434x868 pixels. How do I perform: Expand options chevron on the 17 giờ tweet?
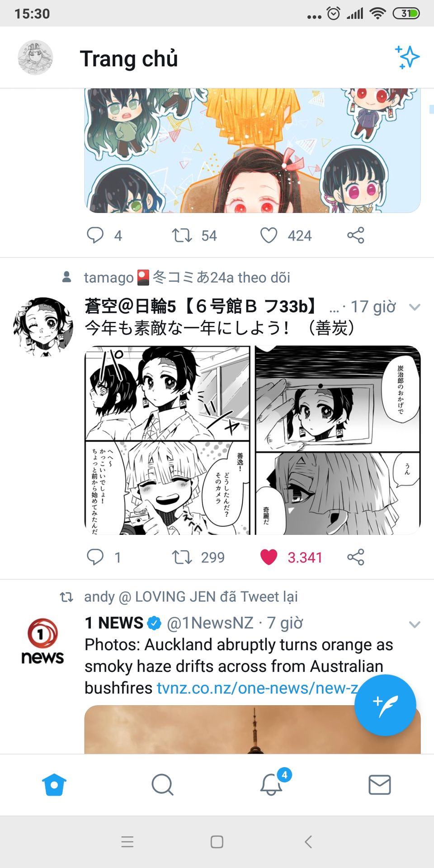415,307
